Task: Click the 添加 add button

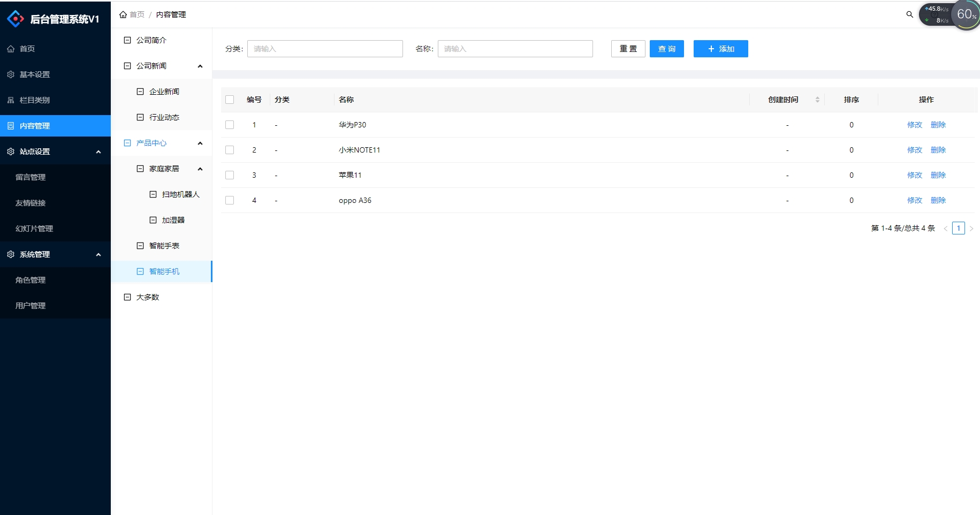Action: pyautogui.click(x=721, y=49)
